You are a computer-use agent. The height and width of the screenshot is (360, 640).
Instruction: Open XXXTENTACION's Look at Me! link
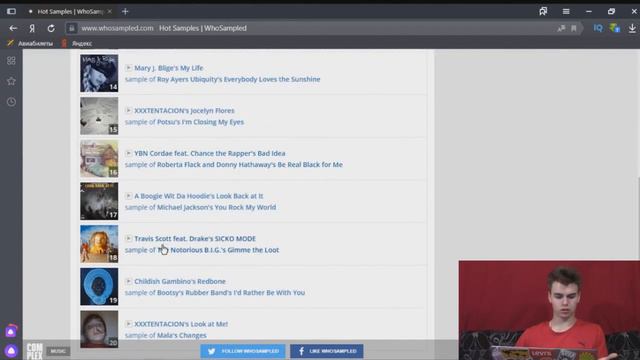coord(181,324)
